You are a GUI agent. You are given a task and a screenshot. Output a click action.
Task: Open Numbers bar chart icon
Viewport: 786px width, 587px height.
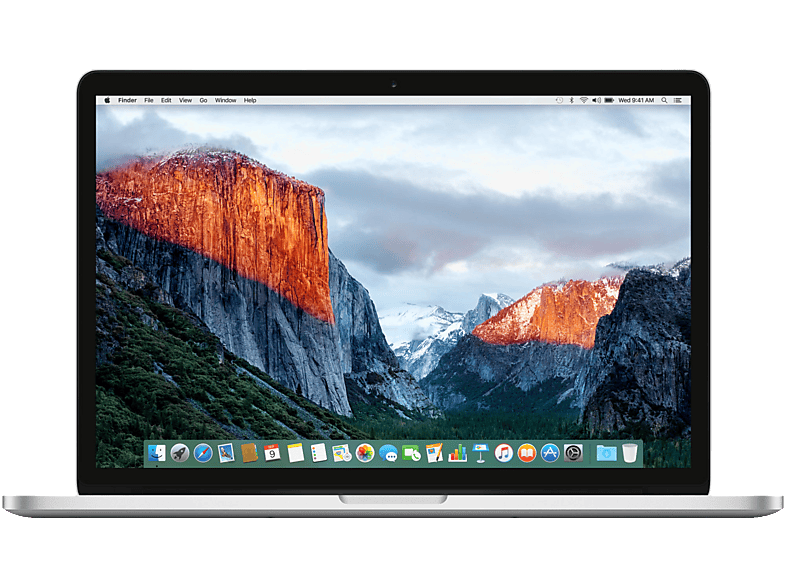(x=457, y=453)
